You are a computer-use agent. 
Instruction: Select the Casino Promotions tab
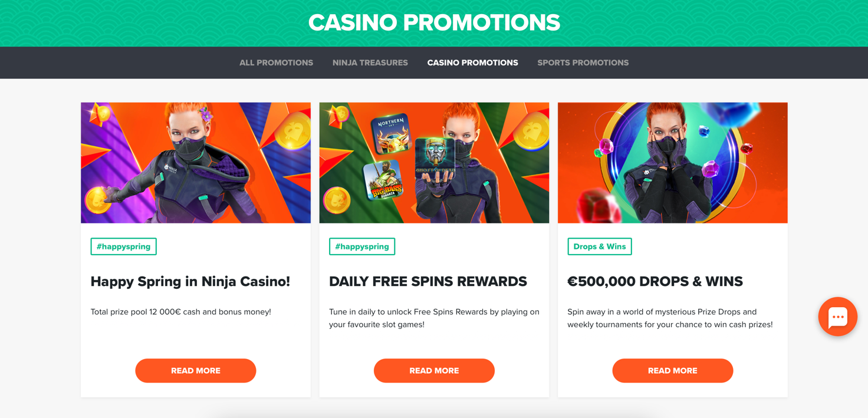pyautogui.click(x=472, y=62)
